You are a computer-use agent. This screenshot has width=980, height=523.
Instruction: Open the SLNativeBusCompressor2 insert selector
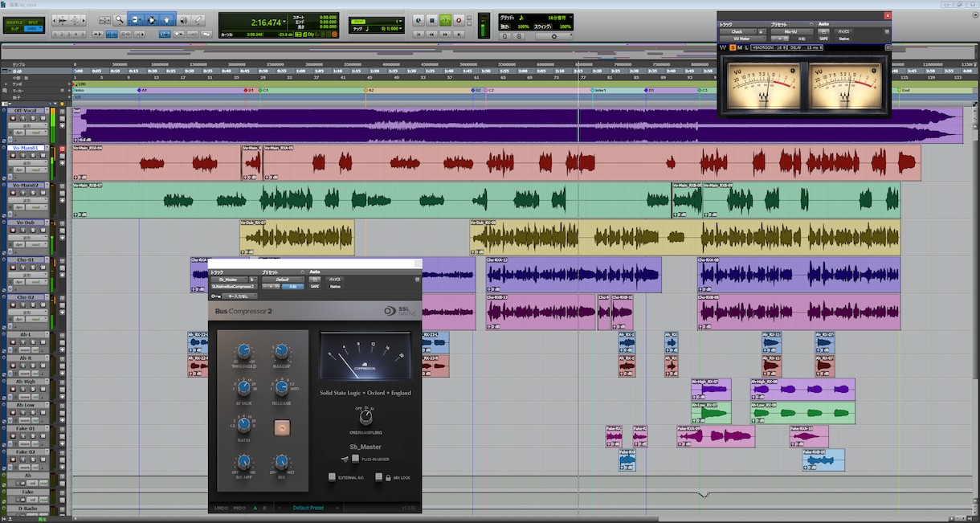click(x=234, y=286)
